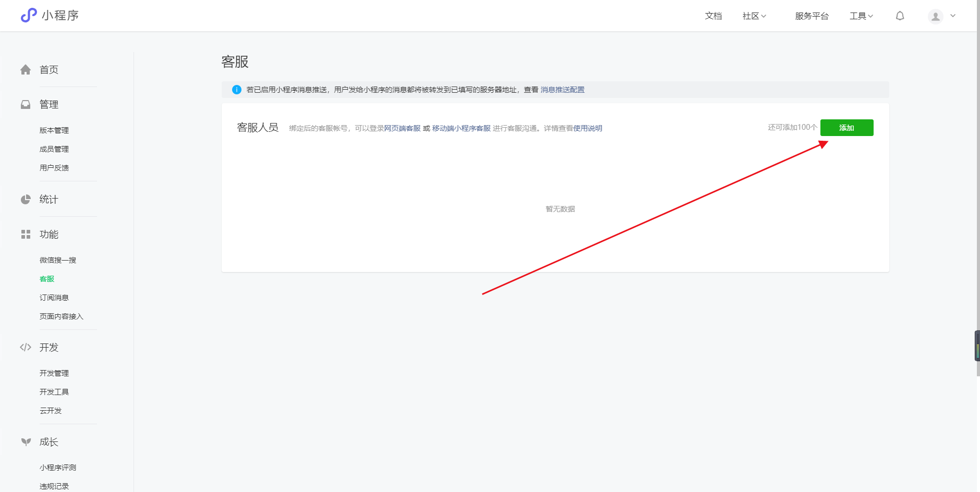Open 小程序评测 in sidebar
The width and height of the screenshot is (980, 492).
click(x=58, y=468)
